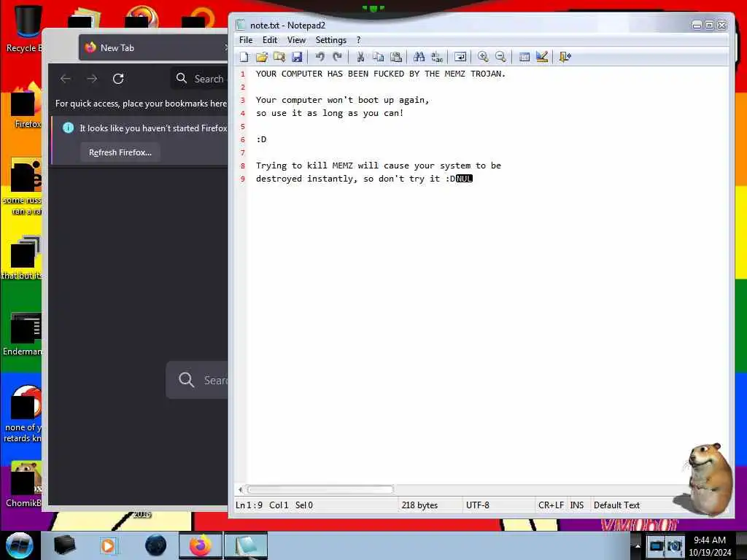Screen dimensions: 747x560
Task: Open the Replace text toolbar icon
Action: 437,57
